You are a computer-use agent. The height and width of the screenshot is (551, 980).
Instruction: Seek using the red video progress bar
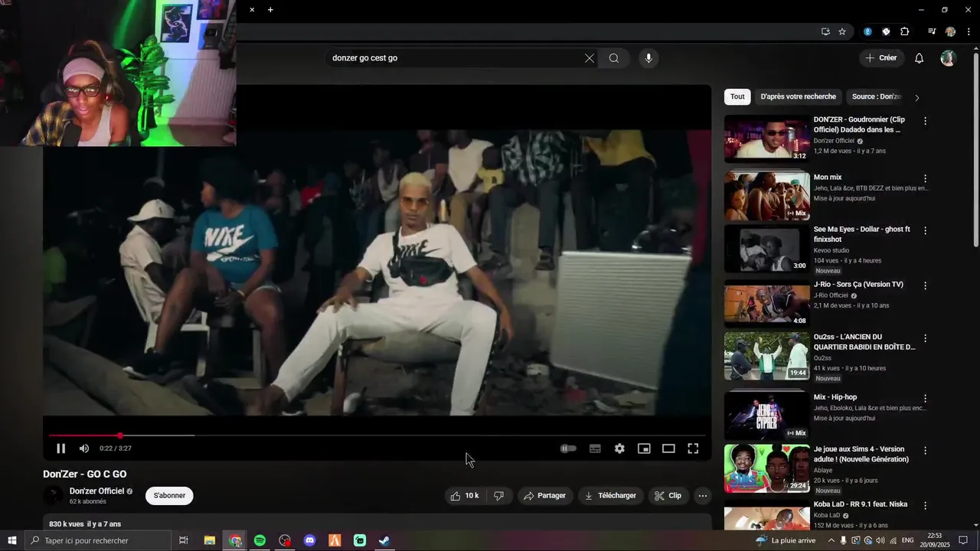(377, 435)
